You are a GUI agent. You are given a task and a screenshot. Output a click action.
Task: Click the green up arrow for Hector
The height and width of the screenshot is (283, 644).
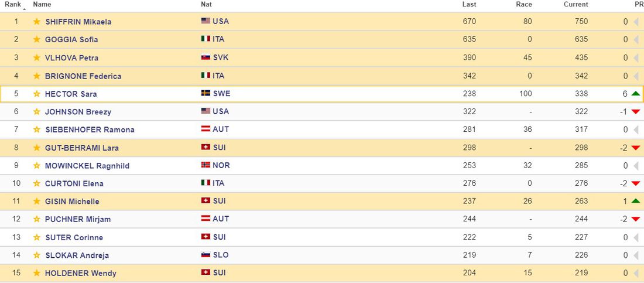point(636,94)
